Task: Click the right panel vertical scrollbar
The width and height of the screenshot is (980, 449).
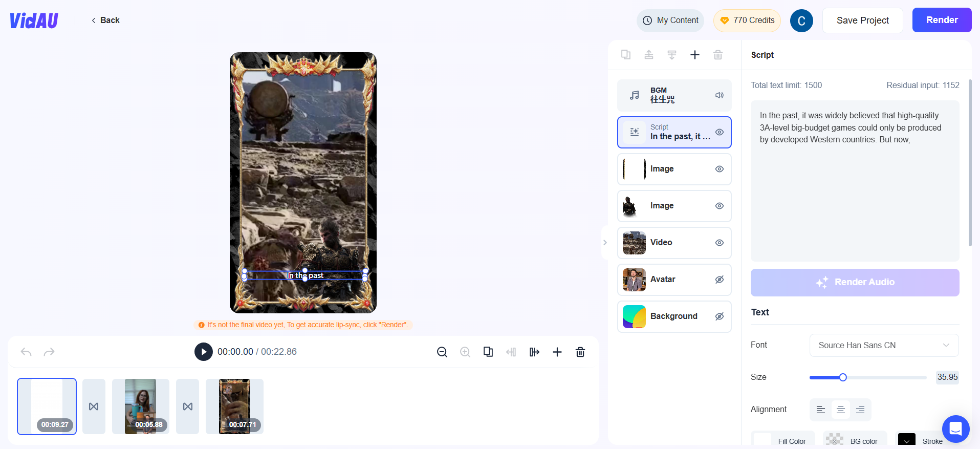Action: pos(970,163)
